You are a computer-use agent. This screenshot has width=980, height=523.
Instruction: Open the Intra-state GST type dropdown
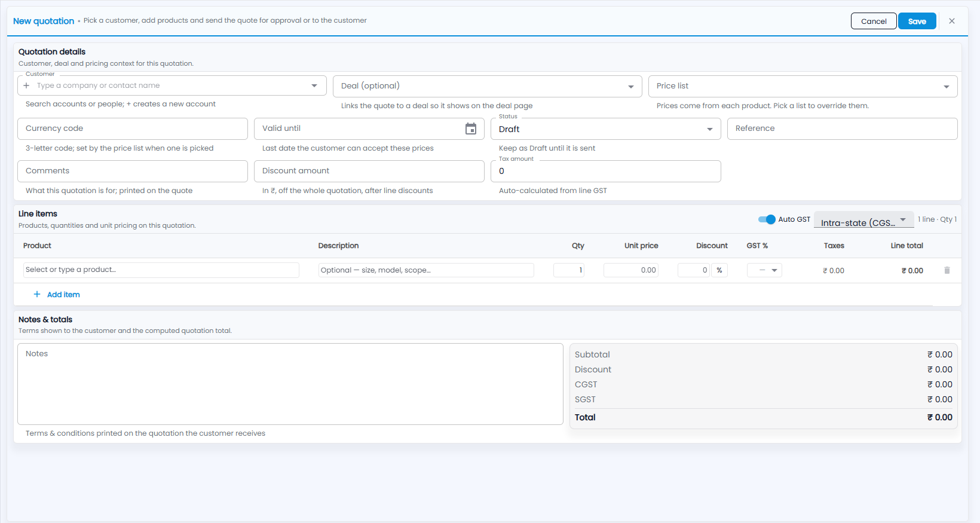coord(864,219)
